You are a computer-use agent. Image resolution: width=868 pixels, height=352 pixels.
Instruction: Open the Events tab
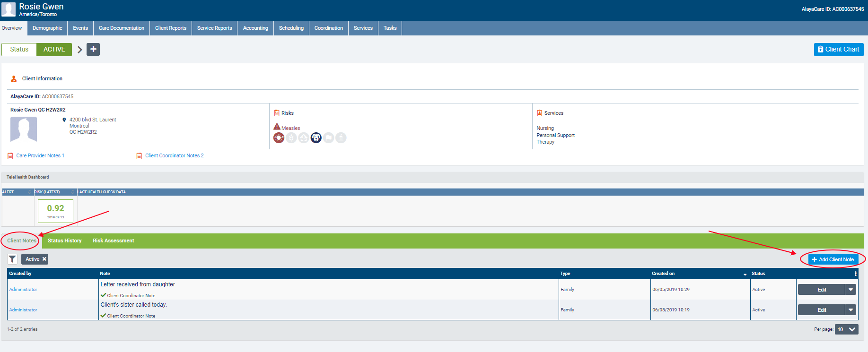pos(80,28)
